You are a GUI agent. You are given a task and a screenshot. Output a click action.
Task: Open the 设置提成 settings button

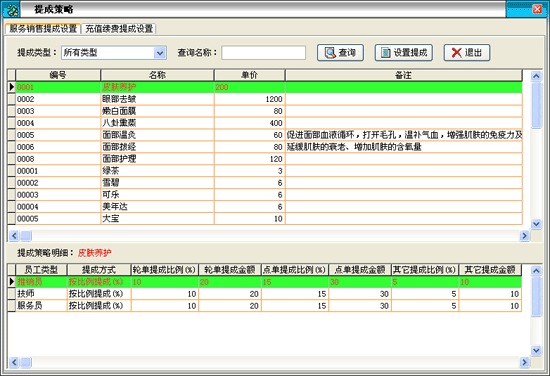403,53
